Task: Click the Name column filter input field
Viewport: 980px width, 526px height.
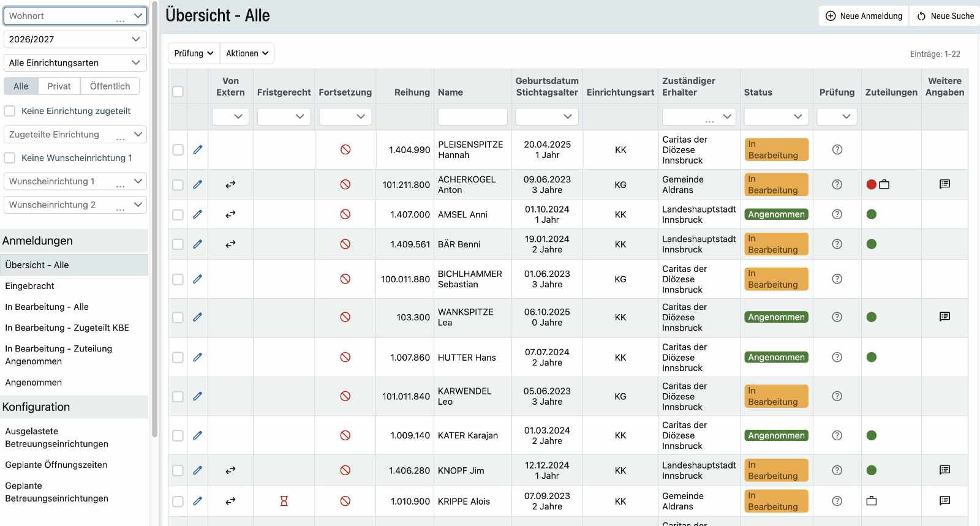Action: click(472, 116)
